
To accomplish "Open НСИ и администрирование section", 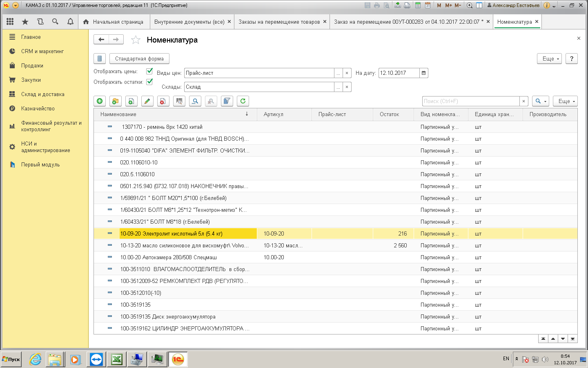I will (46, 147).
